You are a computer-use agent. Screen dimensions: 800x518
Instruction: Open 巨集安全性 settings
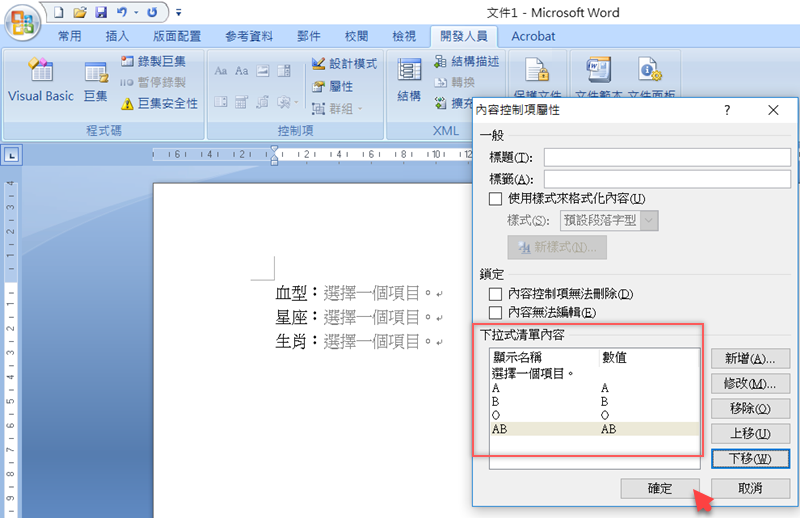159,104
